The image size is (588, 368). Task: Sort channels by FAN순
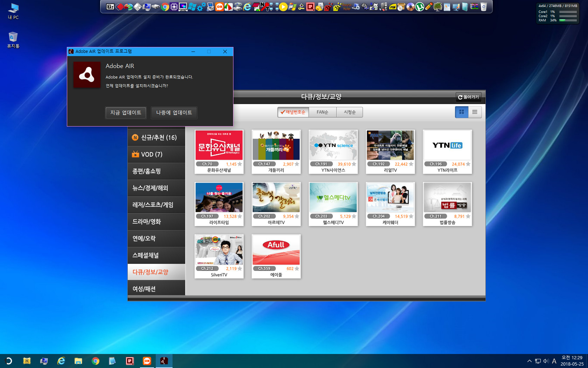(x=322, y=112)
